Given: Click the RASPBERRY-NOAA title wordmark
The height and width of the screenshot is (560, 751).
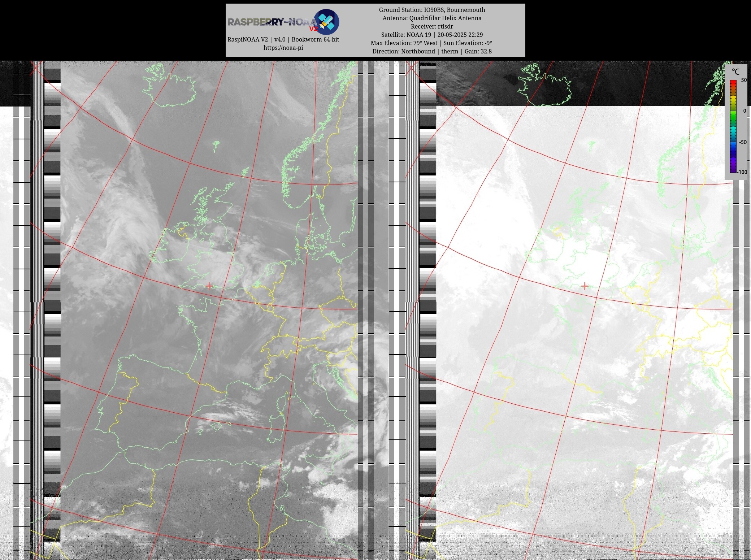Looking at the screenshot, I should (x=273, y=22).
